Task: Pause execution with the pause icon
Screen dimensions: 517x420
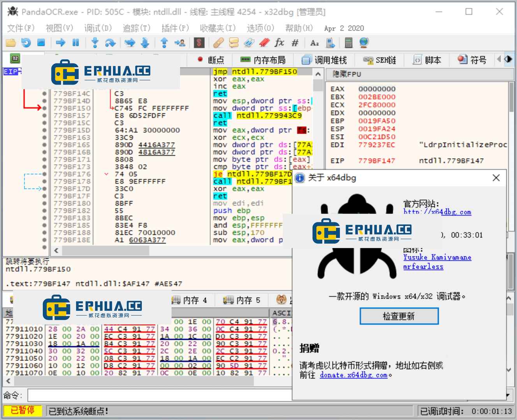Action: point(76,43)
